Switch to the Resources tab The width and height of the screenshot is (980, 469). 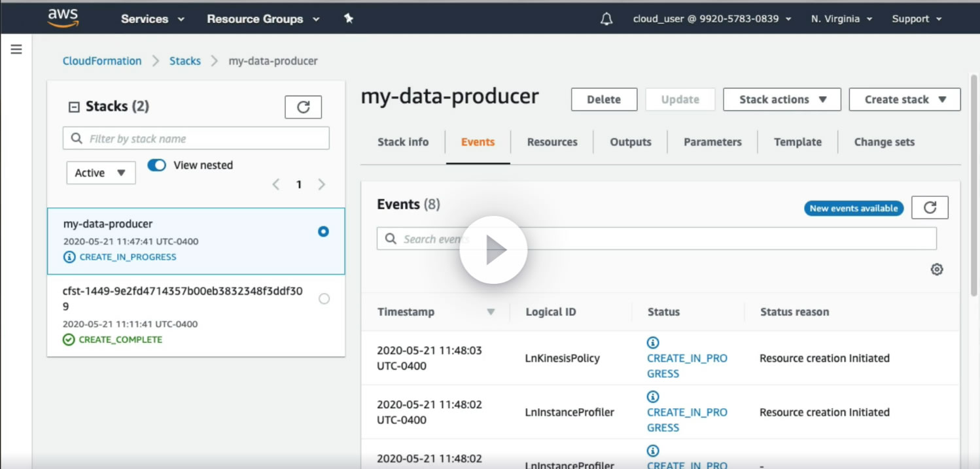(552, 142)
